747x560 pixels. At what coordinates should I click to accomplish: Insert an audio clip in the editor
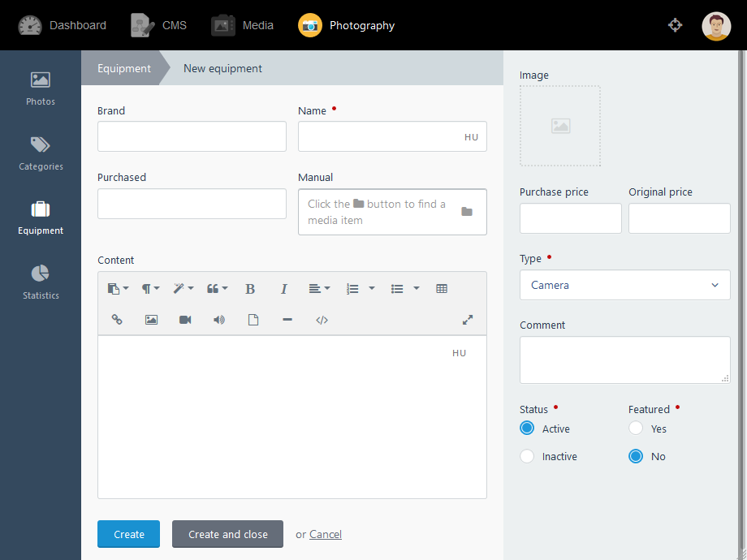coord(219,320)
